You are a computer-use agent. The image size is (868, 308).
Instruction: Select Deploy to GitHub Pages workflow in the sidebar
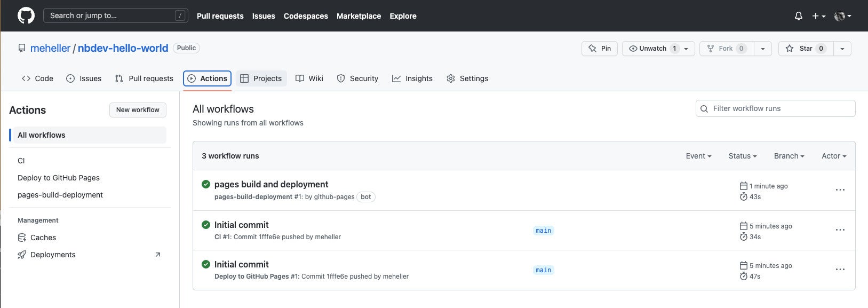pos(59,178)
